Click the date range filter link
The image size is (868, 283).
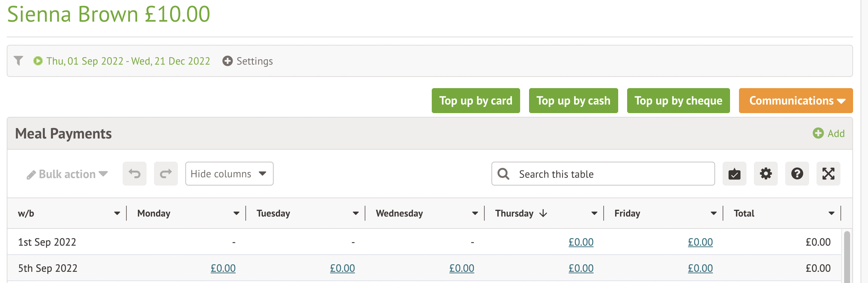point(128,61)
